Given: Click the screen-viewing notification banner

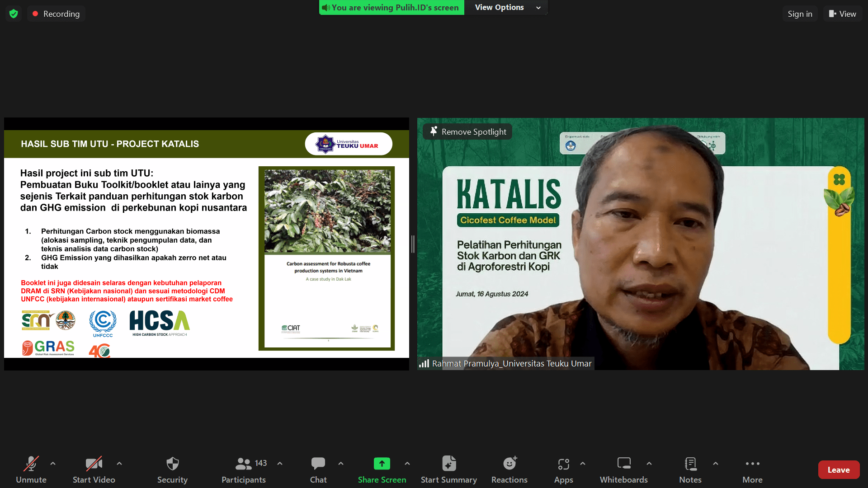Looking at the screenshot, I should [x=392, y=7].
